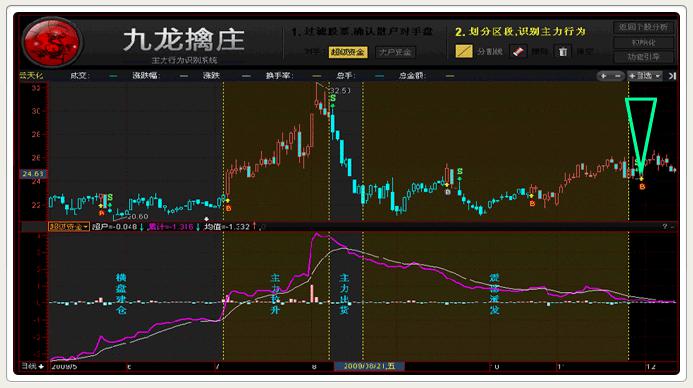Select the step 1 过滤股票 heading
693x388 pixels.
coord(362,32)
